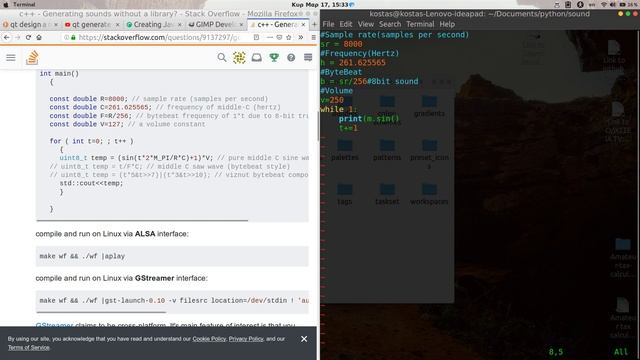Open Stack Overflow search magnifier
The height and width of the screenshot is (360, 640).
[x=222, y=58]
